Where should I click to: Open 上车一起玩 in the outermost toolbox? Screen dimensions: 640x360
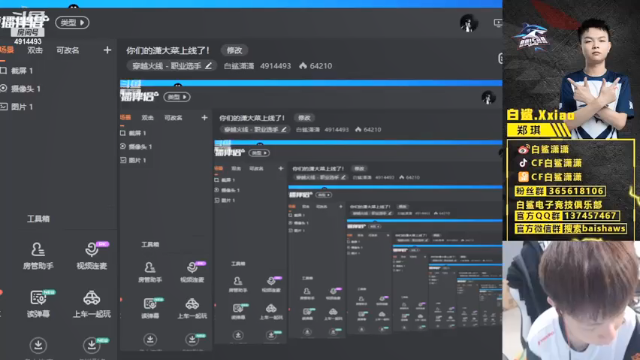tap(92, 304)
